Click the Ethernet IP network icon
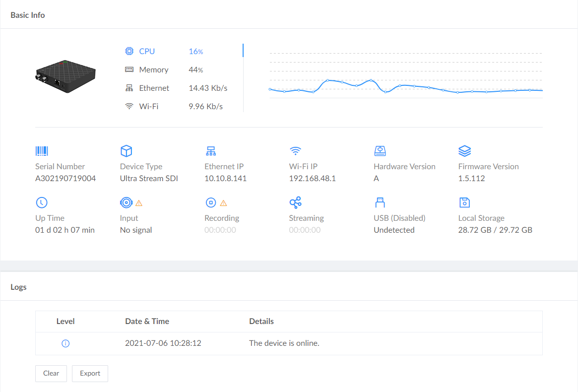The width and height of the screenshot is (578, 392). tap(210, 151)
